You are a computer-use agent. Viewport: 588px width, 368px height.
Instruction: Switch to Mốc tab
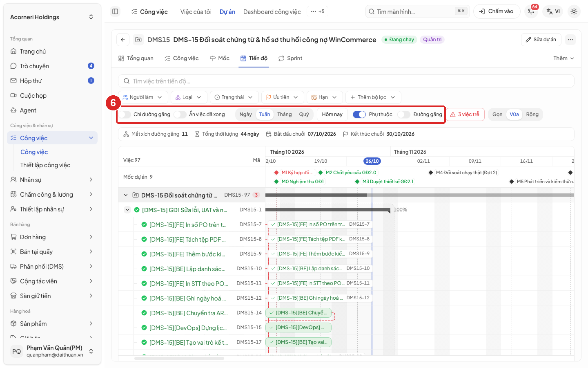coord(220,58)
